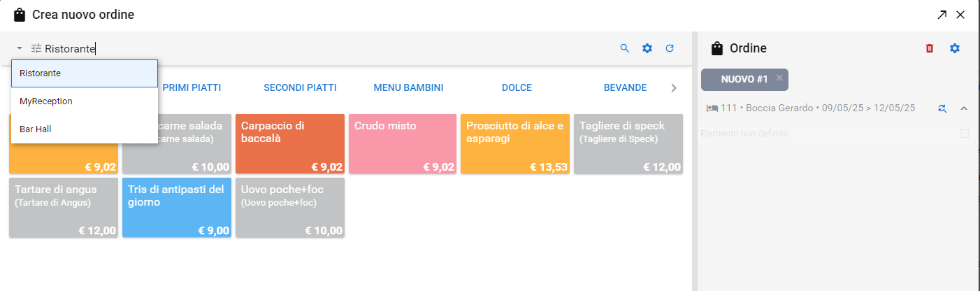Open Ordine panel settings gear

(955, 48)
